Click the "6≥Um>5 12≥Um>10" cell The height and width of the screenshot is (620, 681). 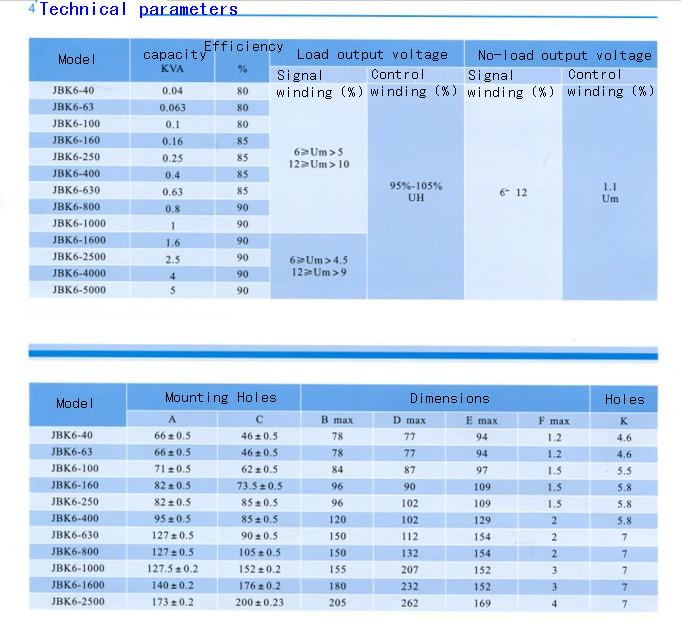coord(318,158)
